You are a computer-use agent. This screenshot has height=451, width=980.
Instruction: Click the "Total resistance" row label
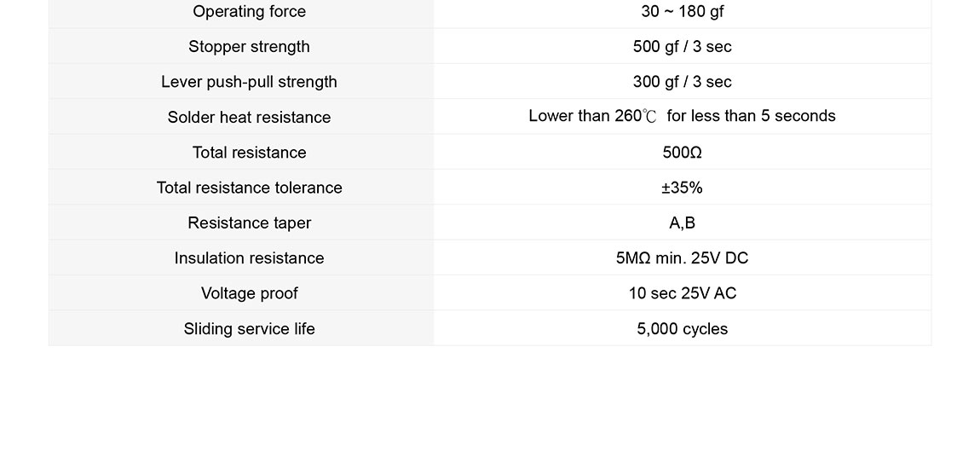(249, 153)
